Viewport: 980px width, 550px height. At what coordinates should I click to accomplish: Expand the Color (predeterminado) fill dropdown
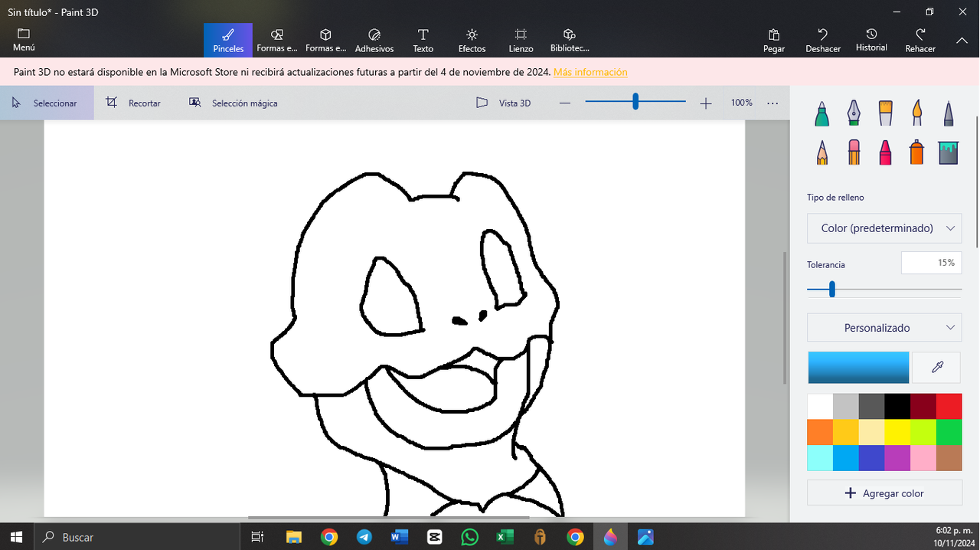[x=884, y=228]
